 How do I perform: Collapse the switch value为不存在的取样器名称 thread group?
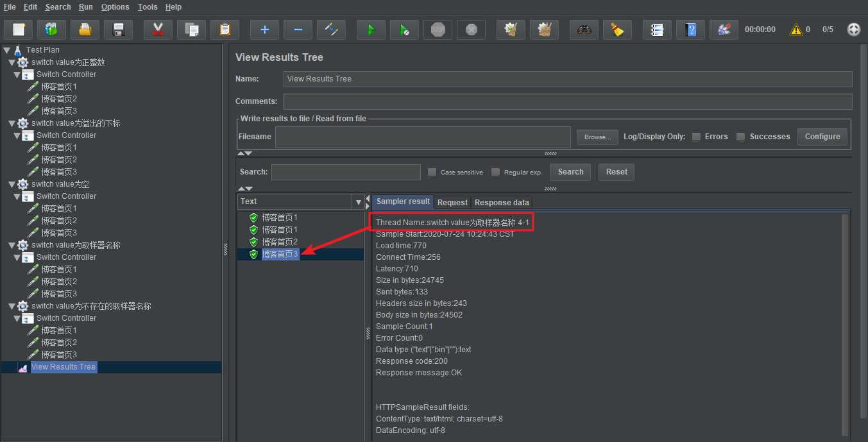(12, 306)
